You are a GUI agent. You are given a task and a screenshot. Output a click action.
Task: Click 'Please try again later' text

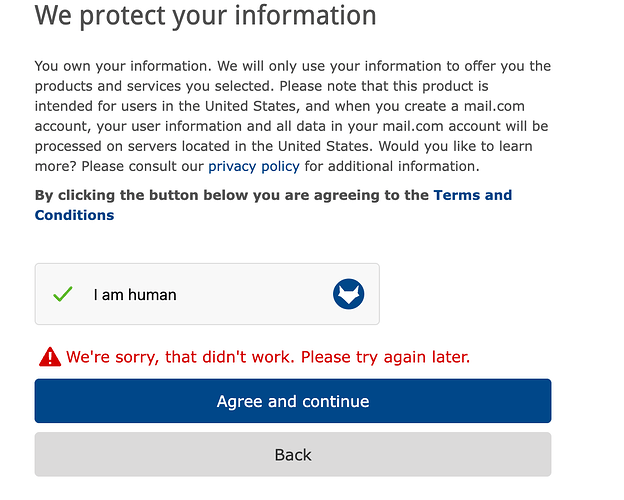click(x=385, y=357)
